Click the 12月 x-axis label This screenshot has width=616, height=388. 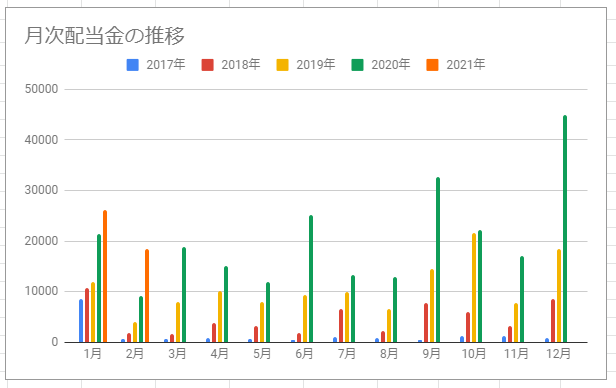pos(559,354)
